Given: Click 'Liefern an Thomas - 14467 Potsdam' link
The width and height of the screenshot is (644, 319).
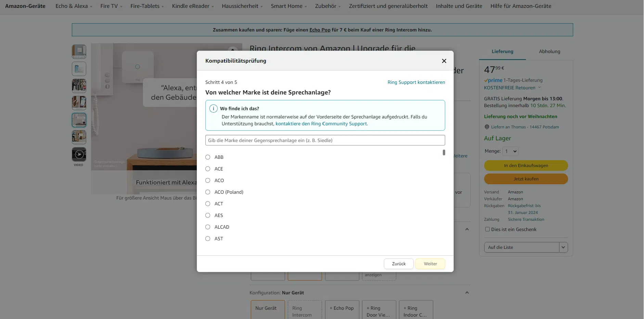Looking at the screenshot, I should (525, 127).
